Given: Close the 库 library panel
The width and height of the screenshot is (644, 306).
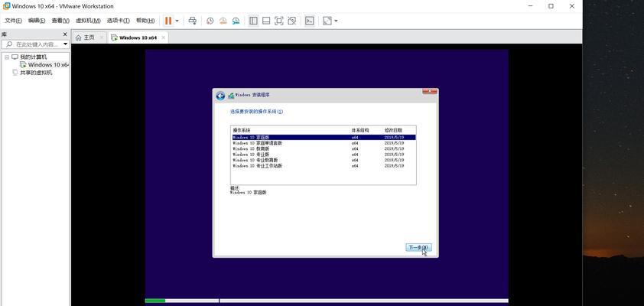Looking at the screenshot, I should [65, 34].
